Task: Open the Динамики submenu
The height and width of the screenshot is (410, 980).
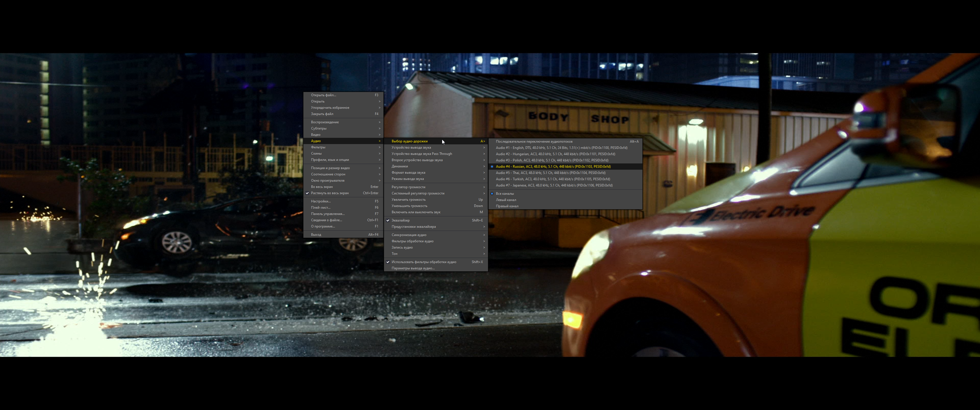Action: pyautogui.click(x=399, y=166)
